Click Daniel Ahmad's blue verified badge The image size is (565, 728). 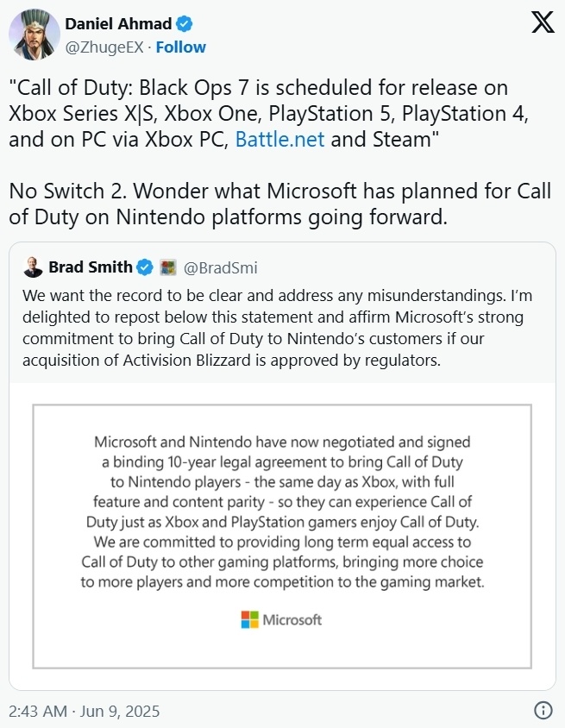point(185,23)
